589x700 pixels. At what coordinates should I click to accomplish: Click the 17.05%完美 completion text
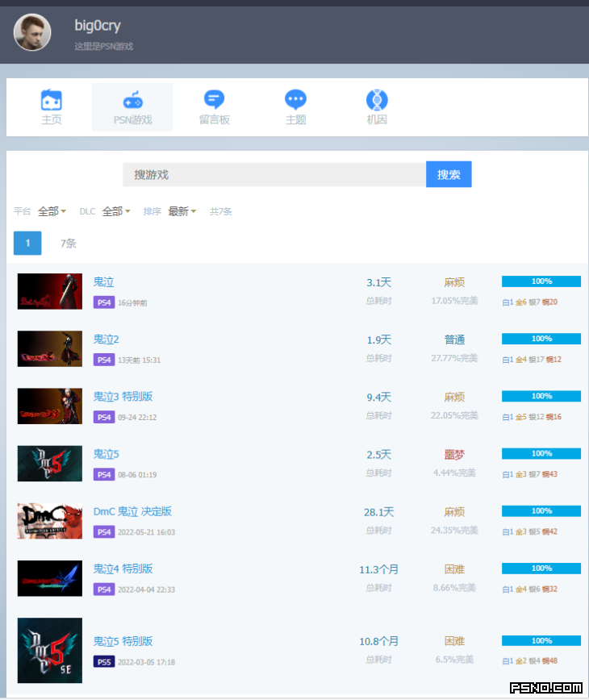(x=454, y=301)
